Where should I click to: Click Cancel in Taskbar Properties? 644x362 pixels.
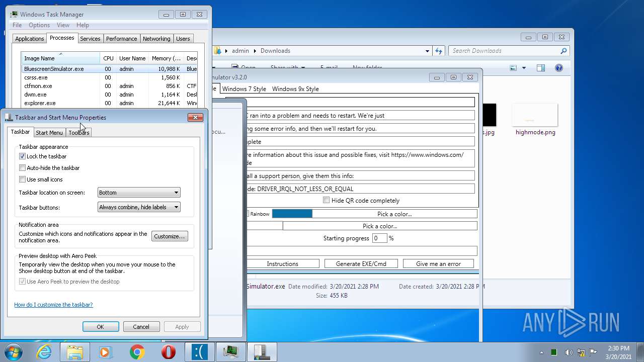click(141, 327)
